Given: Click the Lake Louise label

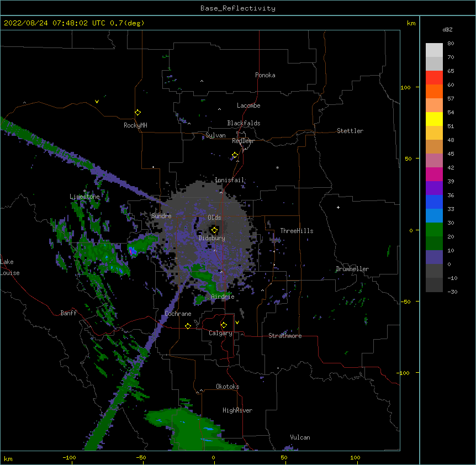Looking at the screenshot, I should tap(10, 267).
